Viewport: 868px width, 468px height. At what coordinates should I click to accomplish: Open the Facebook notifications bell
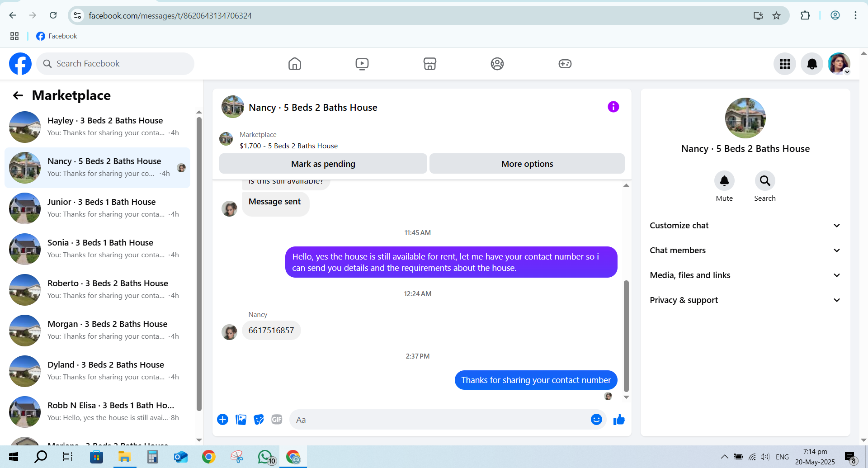point(812,64)
